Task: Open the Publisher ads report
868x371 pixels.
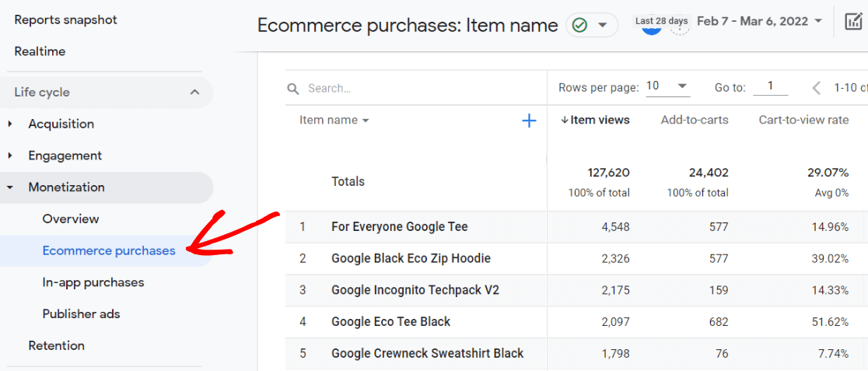Action: (82, 314)
